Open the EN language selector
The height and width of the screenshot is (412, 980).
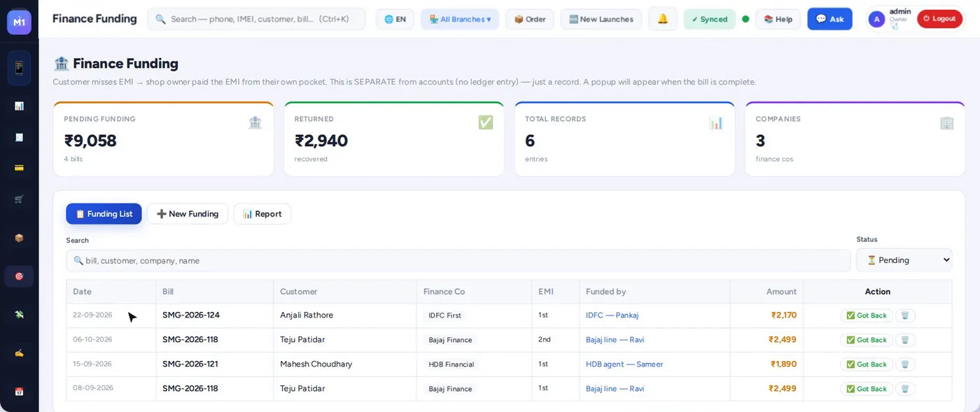click(395, 19)
